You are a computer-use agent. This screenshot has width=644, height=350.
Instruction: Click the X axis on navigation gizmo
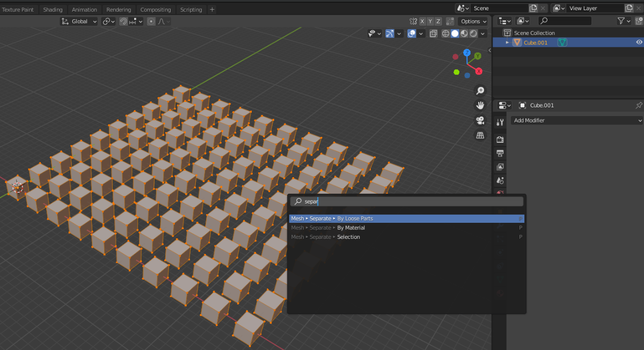click(x=479, y=71)
